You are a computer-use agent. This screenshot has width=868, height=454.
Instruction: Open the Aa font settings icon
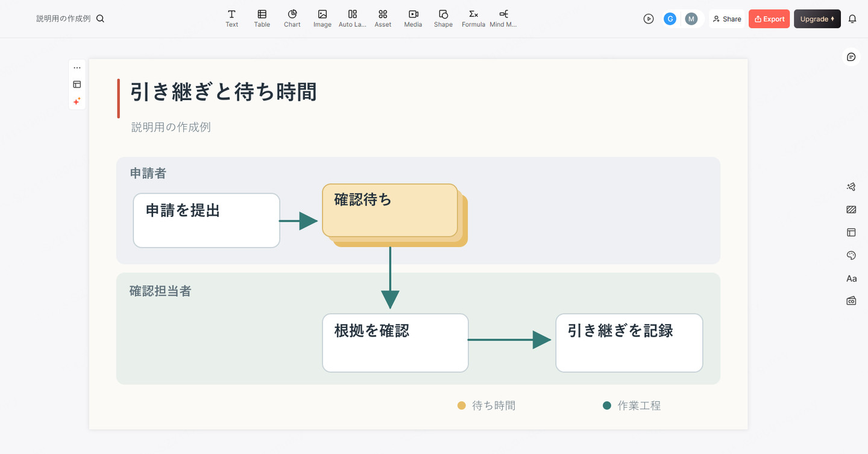(x=851, y=279)
